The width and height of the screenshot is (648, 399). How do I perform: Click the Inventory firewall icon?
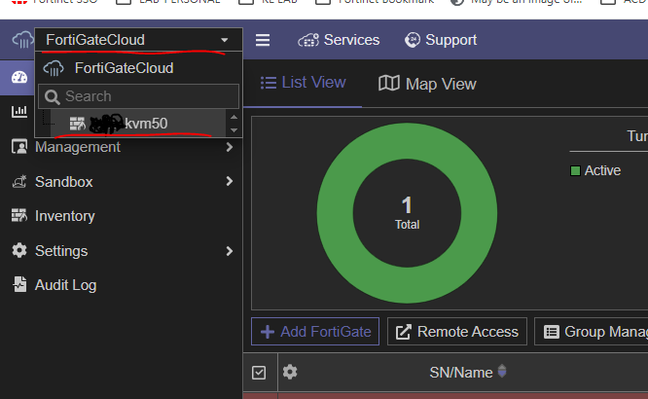19,215
